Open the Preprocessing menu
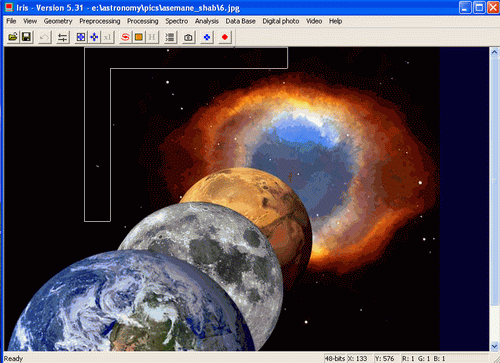 100,21
